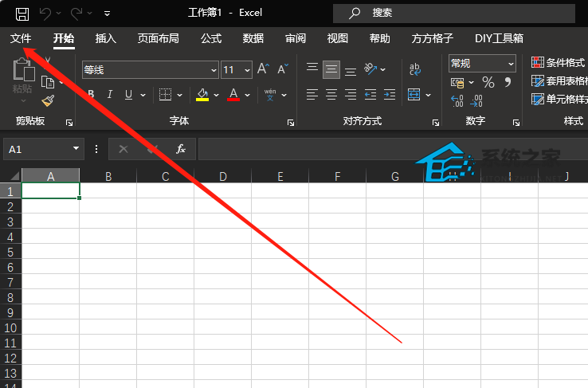Screen dimensions: 588x388
Task: Open the 帮助 tab
Action: 379,38
